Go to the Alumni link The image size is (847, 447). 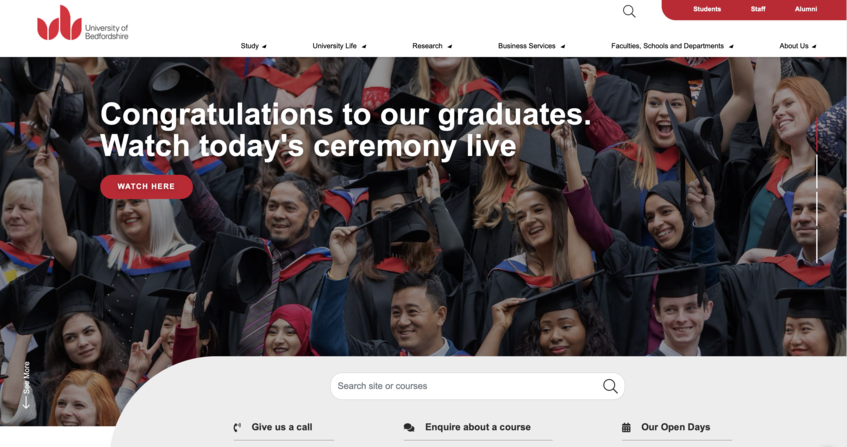coord(806,9)
